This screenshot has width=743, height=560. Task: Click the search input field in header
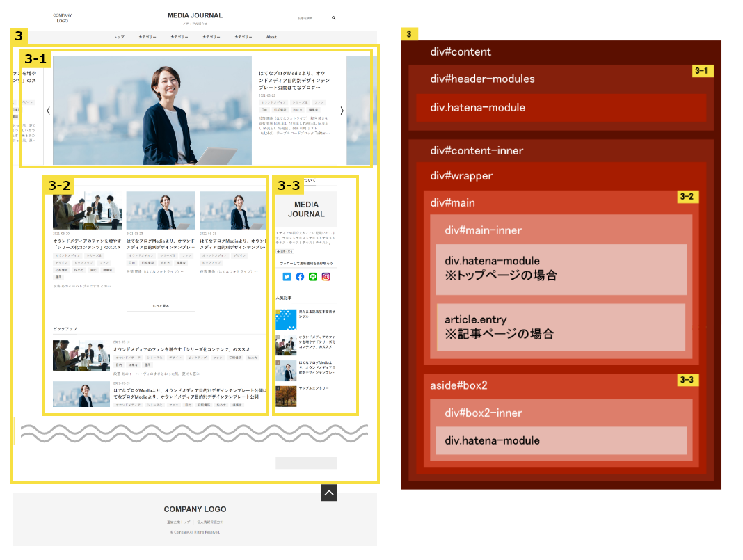(x=306, y=17)
